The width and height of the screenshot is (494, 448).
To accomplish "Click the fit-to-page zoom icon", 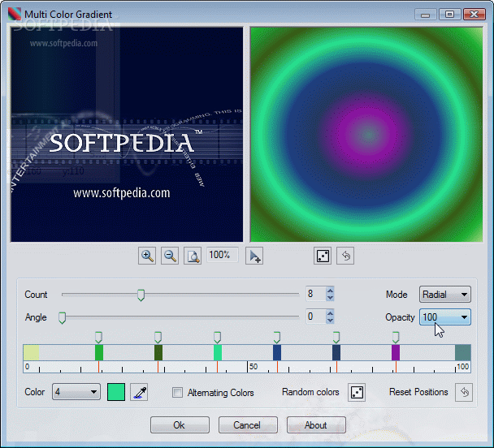I will coord(193,256).
